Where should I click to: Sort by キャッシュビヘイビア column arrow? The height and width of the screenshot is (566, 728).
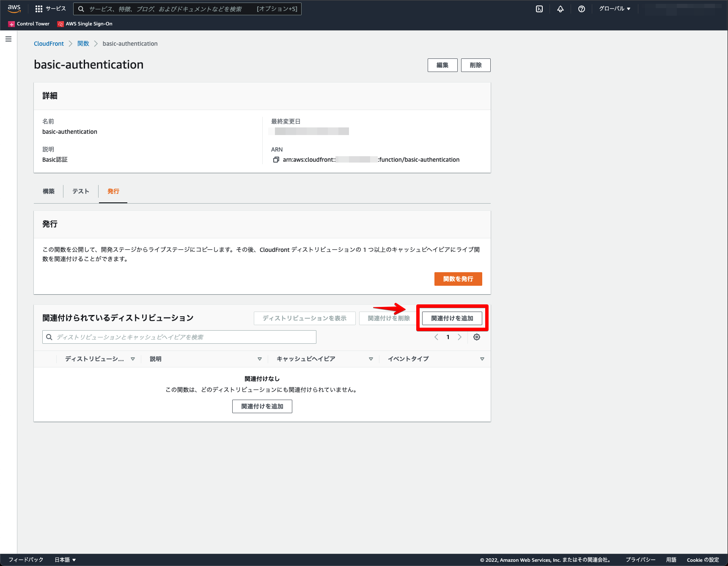click(x=371, y=359)
